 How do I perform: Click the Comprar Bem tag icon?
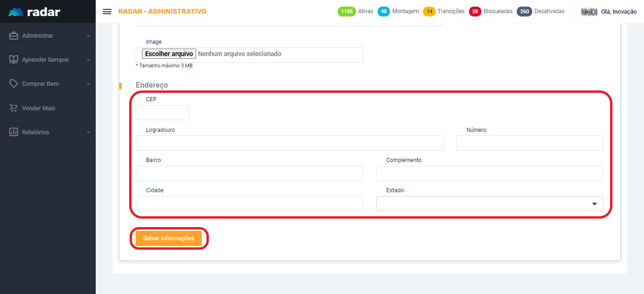(14, 84)
